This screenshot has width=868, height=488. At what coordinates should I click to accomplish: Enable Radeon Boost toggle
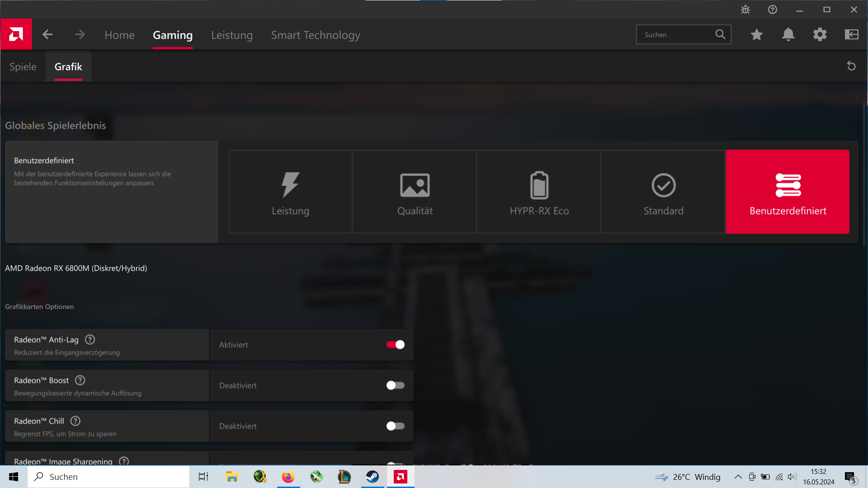click(395, 385)
